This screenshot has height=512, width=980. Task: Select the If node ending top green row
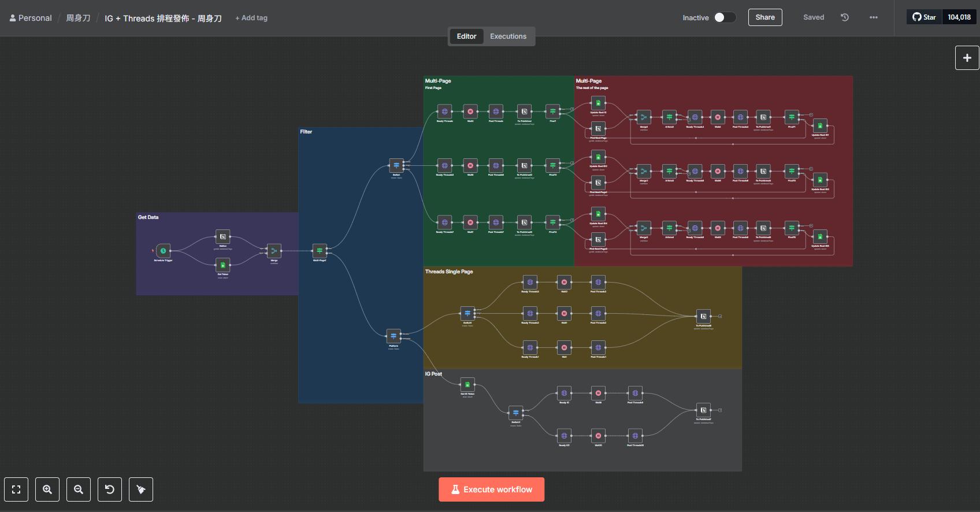(x=552, y=112)
